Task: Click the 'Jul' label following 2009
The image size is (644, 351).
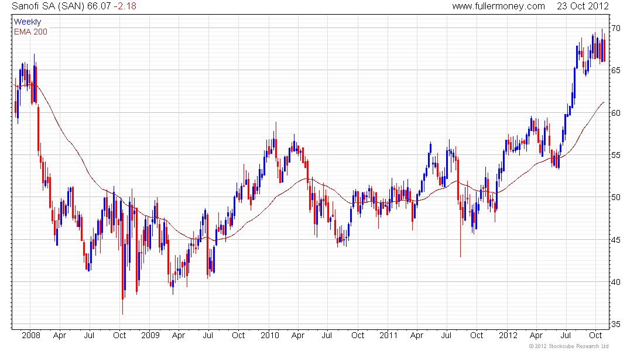Action: [208, 335]
